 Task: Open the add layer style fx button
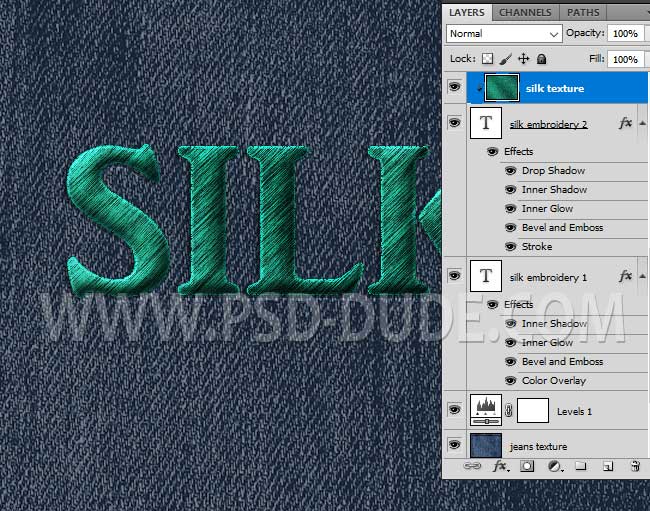point(500,466)
